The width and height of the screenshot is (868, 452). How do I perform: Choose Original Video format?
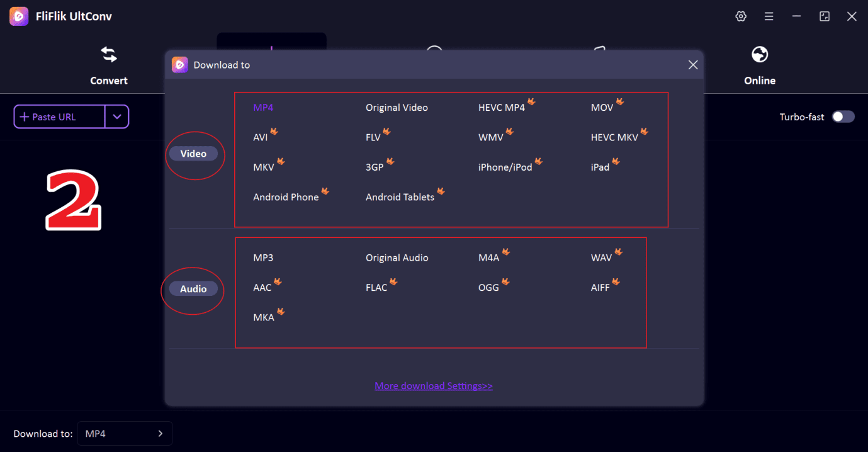[397, 108]
